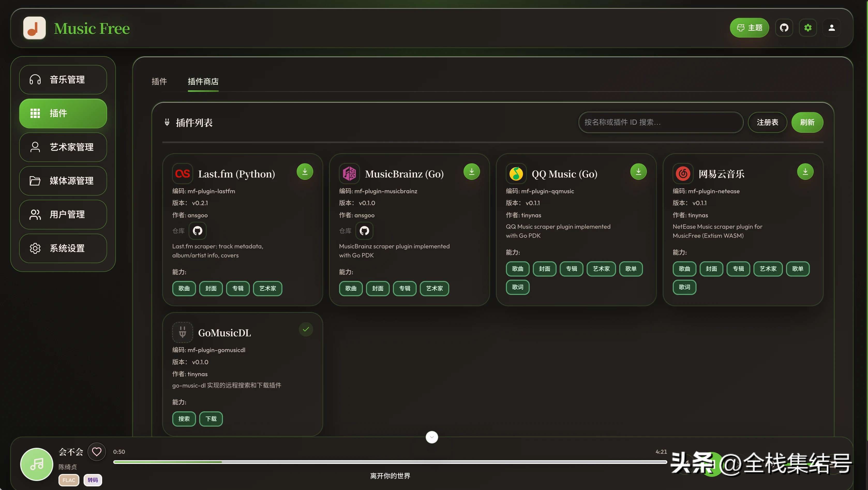Navigate to 用户管理 in the sidebar
868x490 pixels.
pyautogui.click(x=63, y=214)
